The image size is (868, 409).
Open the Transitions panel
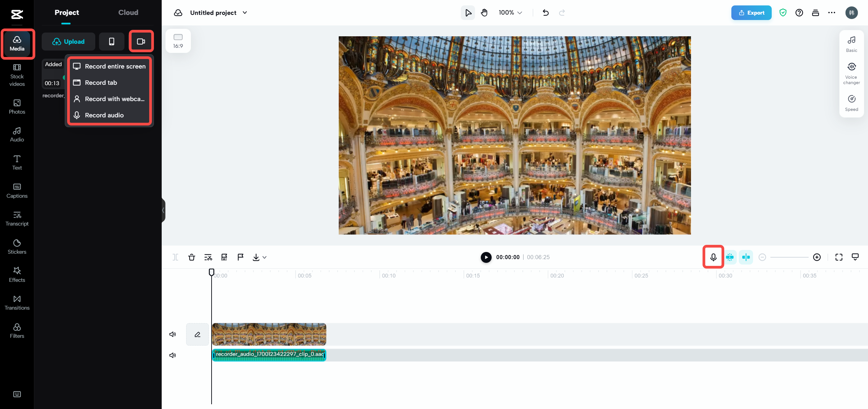(17, 303)
